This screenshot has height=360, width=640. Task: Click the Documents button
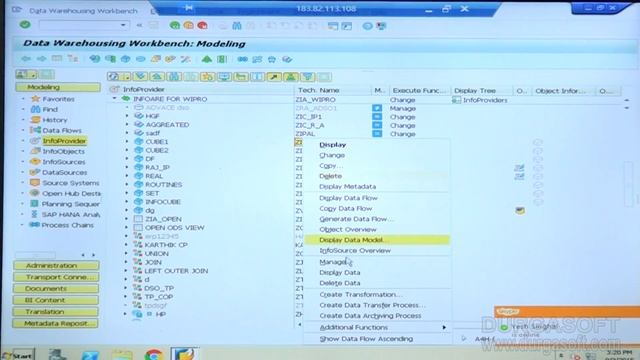click(x=56, y=289)
